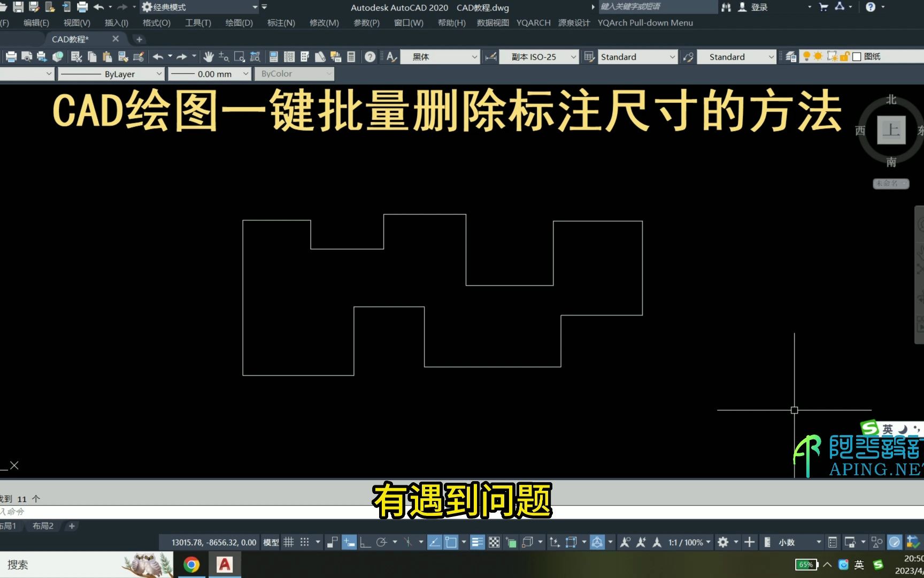Image resolution: width=924 pixels, height=578 pixels.
Task: Toggle freeze sun icon for 图纸 layer
Action: tap(818, 56)
